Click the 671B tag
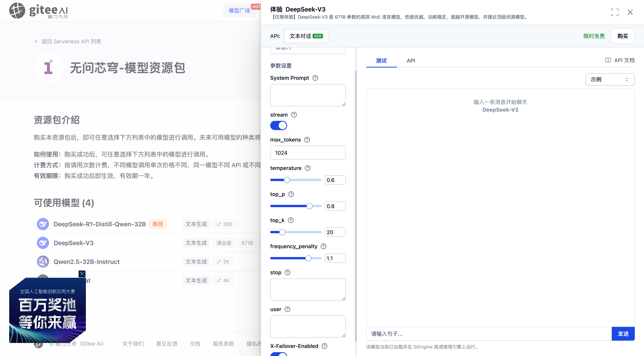This screenshot has width=644, height=356. (247, 243)
